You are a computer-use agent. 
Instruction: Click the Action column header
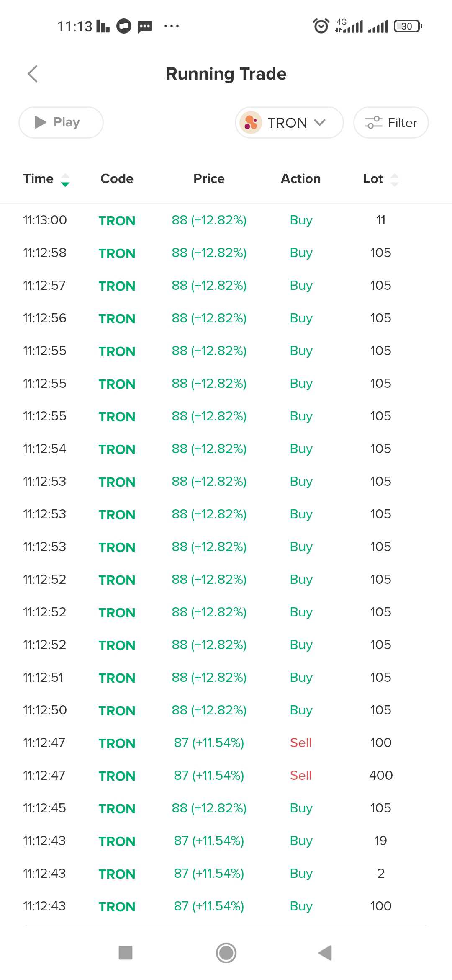click(x=300, y=179)
